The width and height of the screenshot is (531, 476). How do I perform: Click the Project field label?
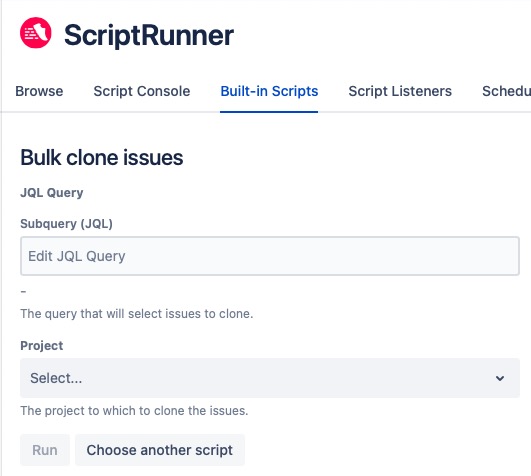point(42,346)
